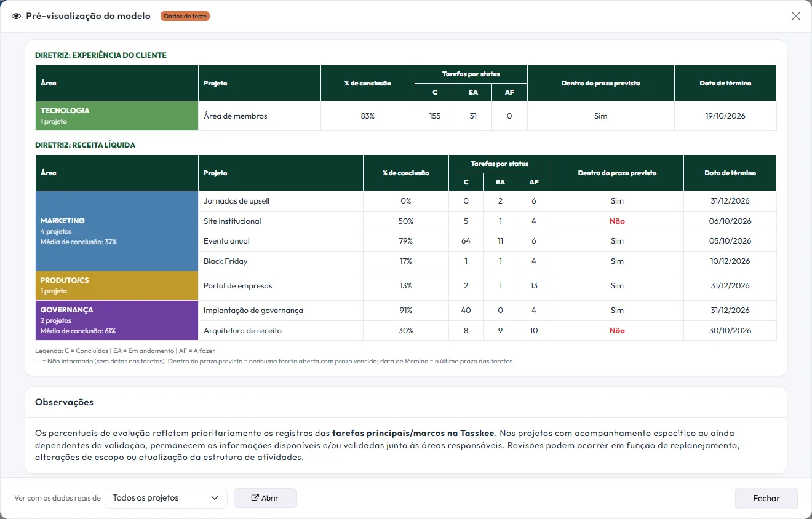
Task: Click the DIRETRIZ: RECEITA LÍQUIDA heading
Action: coord(85,145)
